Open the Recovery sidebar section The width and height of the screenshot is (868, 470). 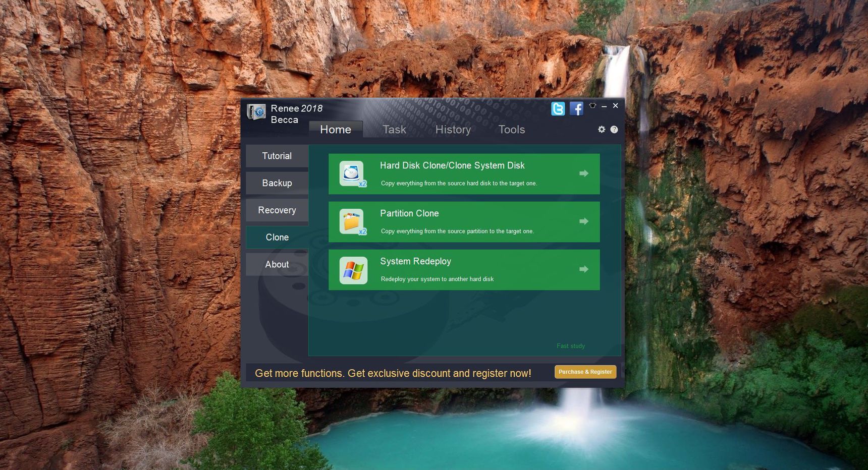(277, 210)
